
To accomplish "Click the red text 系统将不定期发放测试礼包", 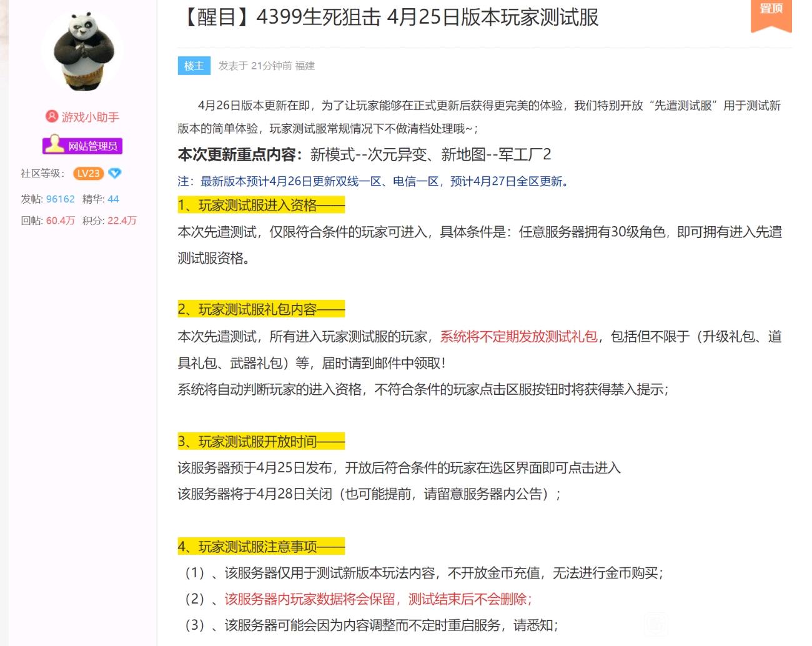I will (x=518, y=337).
